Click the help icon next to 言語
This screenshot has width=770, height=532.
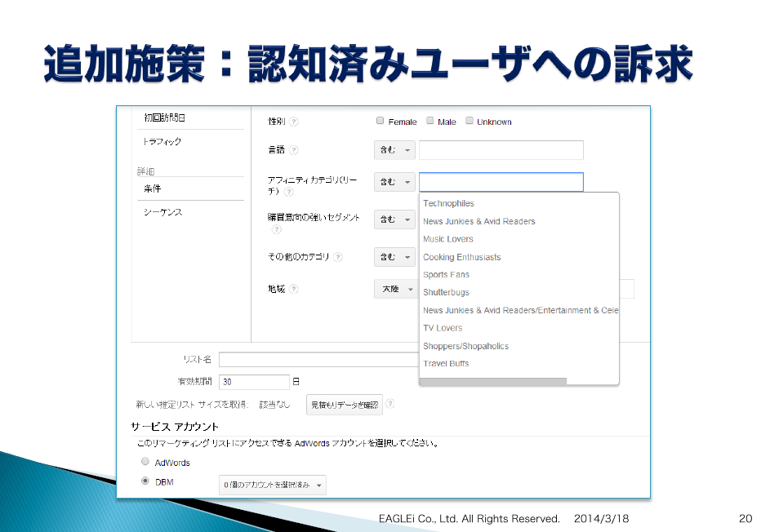coord(294,149)
